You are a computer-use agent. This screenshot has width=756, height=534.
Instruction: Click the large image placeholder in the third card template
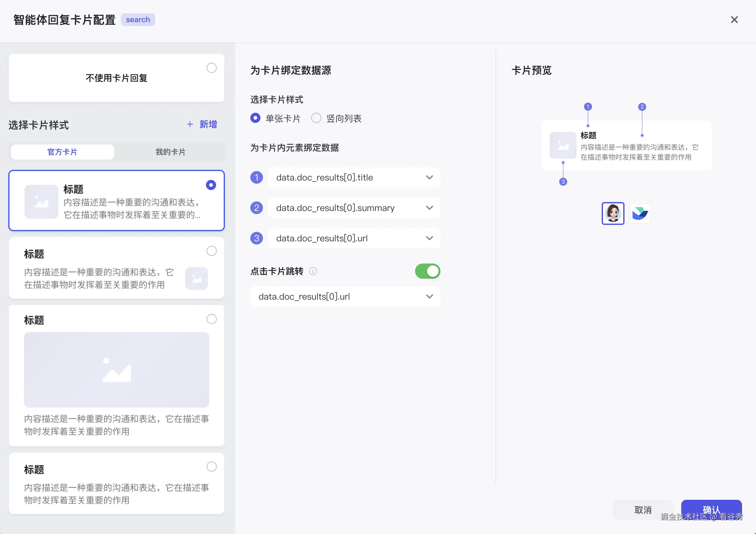116,370
